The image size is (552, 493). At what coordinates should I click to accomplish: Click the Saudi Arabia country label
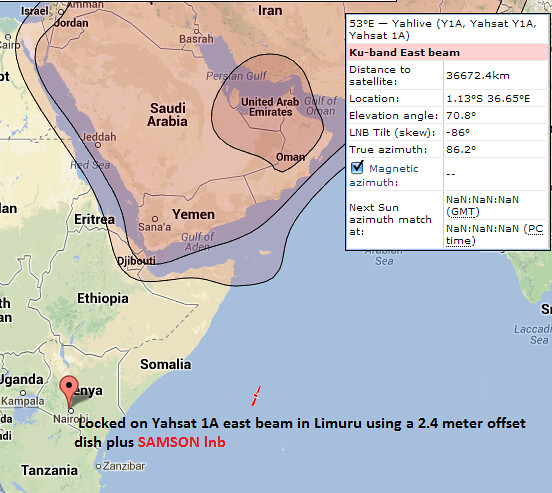(x=167, y=114)
